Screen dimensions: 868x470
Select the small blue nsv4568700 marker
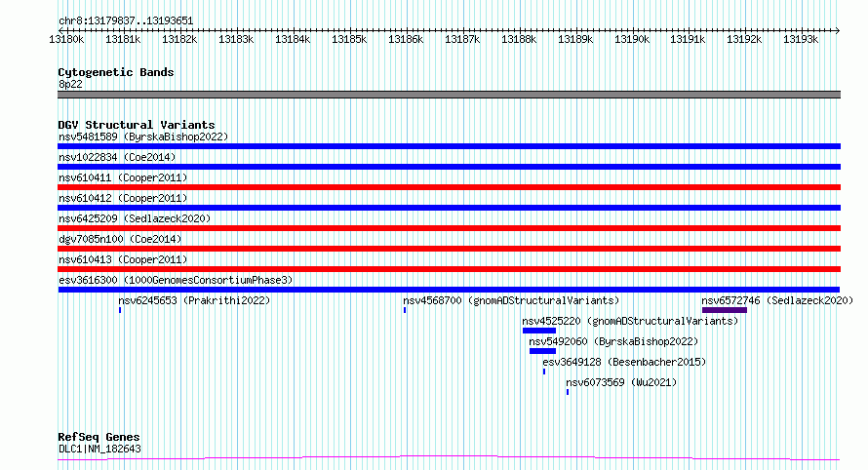[405, 310]
